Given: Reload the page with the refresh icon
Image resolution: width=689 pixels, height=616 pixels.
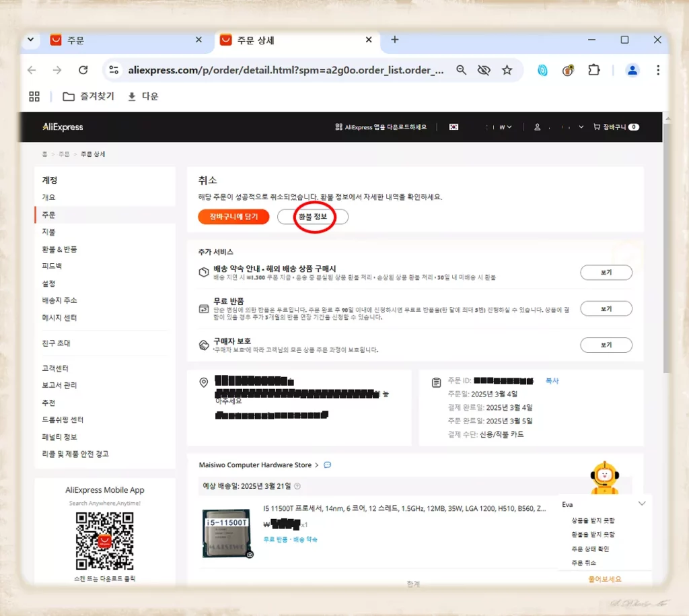Looking at the screenshot, I should pos(83,69).
